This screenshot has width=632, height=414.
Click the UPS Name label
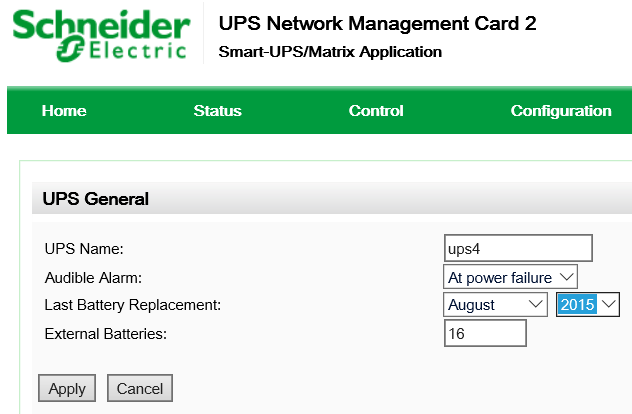pos(84,248)
